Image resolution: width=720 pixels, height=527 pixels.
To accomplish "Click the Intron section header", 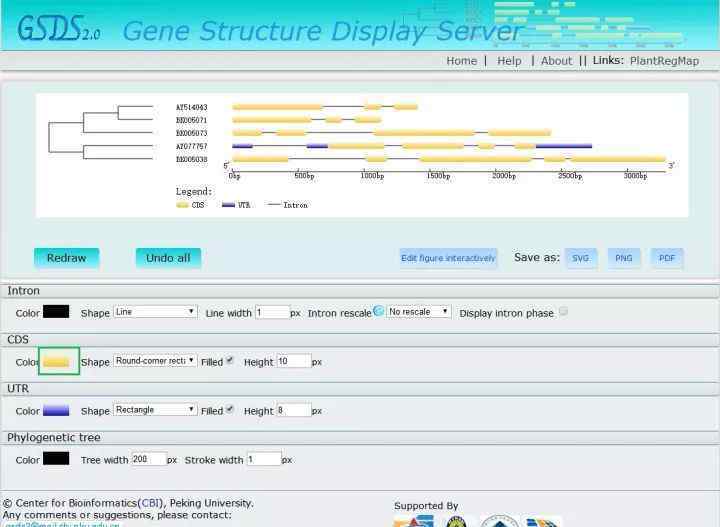I will pyautogui.click(x=360, y=291).
